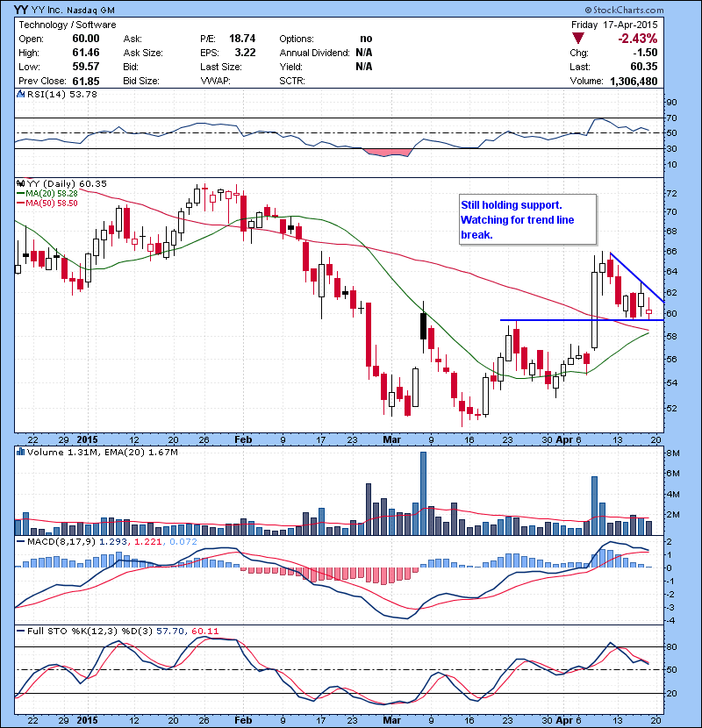Click the 'Bid Size:' label
The image size is (702, 728).
pyautogui.click(x=141, y=81)
